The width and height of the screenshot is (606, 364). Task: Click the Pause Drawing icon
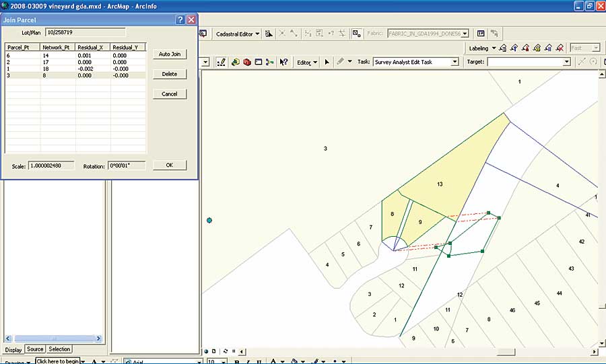[234, 351]
